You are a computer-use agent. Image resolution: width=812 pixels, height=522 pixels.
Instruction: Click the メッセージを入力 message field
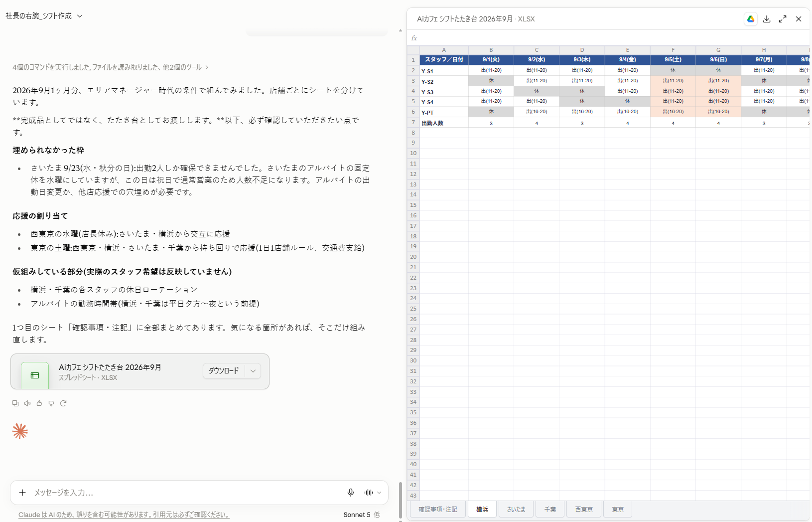coord(187,493)
